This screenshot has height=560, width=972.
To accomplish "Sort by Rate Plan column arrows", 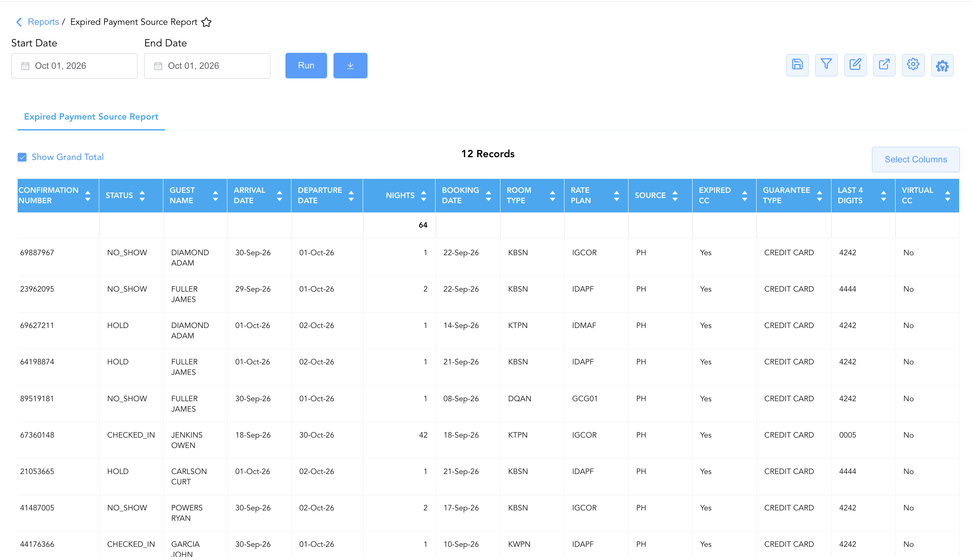I will click(x=617, y=196).
